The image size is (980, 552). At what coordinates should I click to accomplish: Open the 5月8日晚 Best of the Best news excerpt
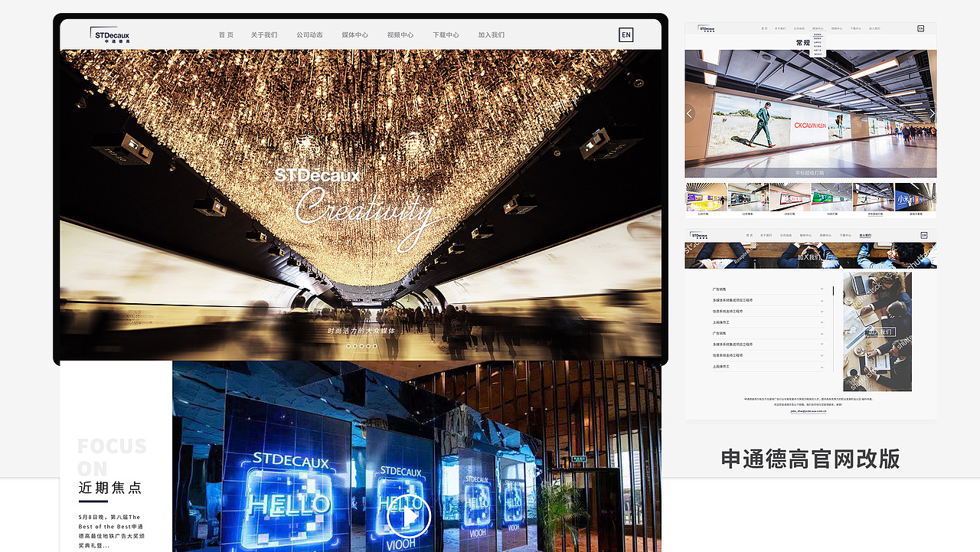[x=111, y=531]
